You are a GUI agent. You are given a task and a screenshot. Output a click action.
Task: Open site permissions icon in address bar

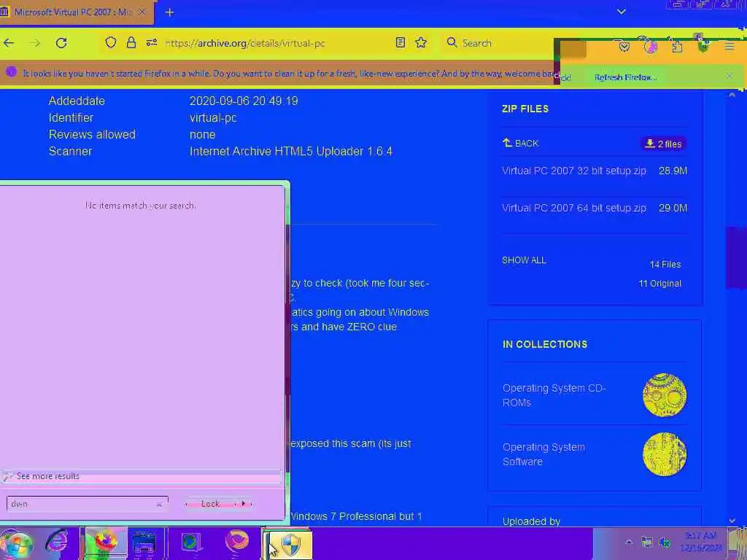click(152, 42)
